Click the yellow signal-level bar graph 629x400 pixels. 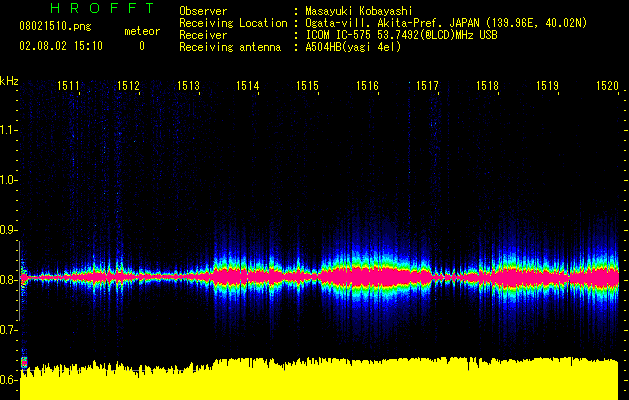pos(319,379)
